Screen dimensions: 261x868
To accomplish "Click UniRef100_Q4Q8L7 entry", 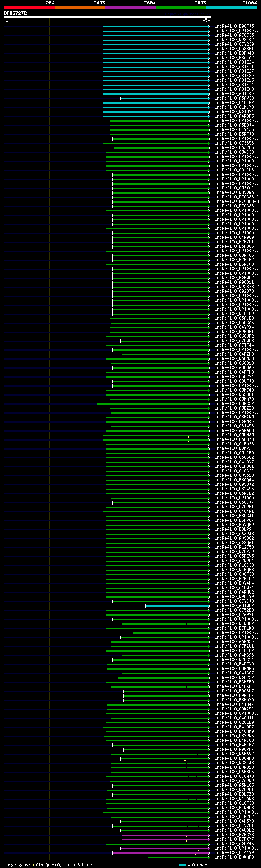I will (234, 623).
